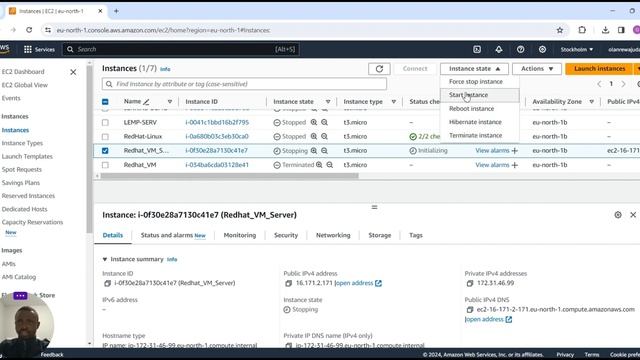Switch to the Security tab

286,235
